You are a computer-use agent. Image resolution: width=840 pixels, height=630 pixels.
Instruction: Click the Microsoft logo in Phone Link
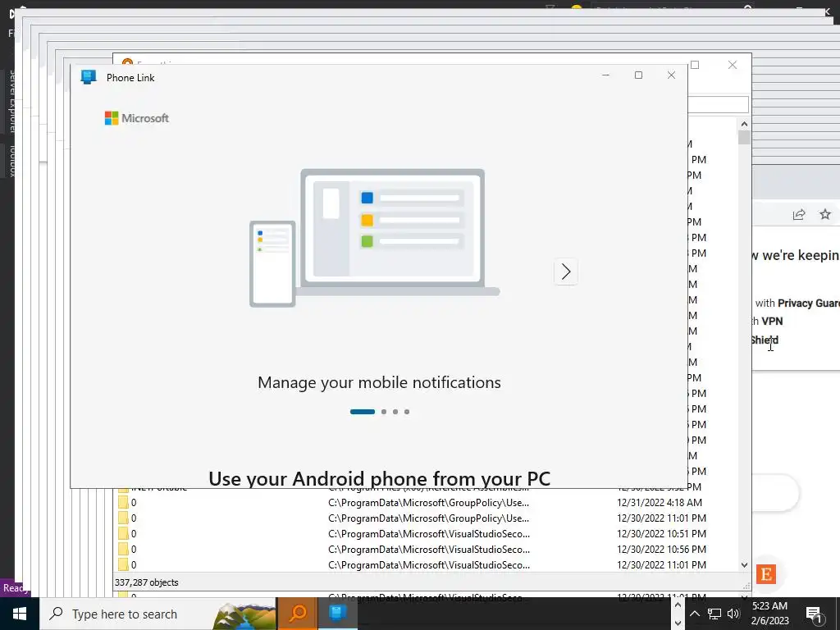coord(137,118)
